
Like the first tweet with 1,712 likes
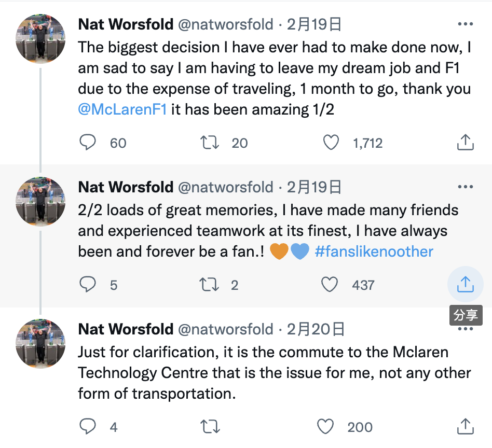coord(331,143)
